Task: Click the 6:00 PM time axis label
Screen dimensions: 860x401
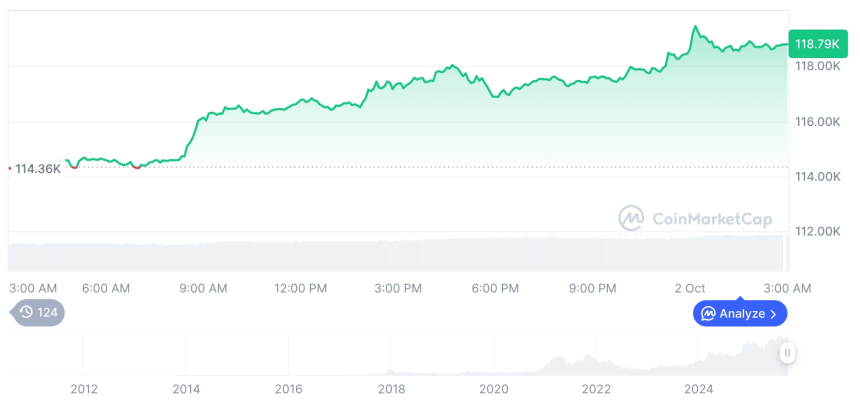Action: tap(495, 288)
